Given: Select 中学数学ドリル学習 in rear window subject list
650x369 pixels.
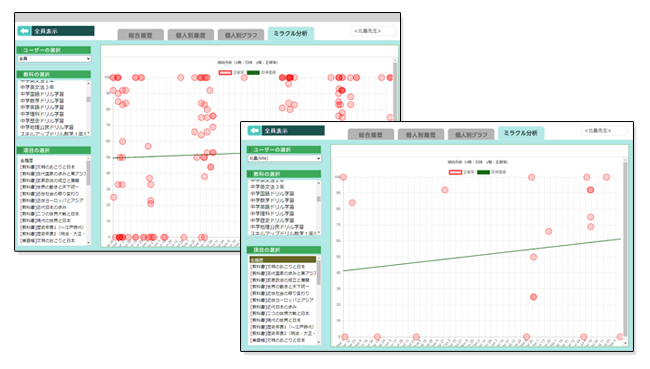Looking at the screenshot, I should (42, 101).
